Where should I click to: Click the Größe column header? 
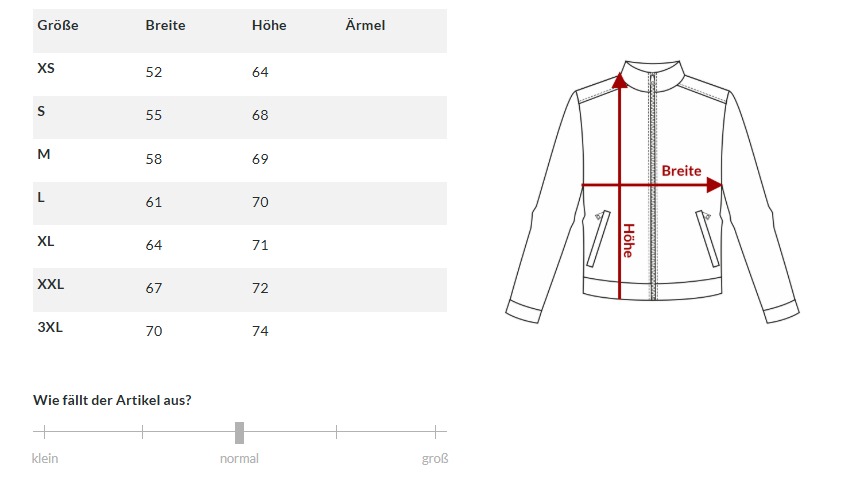click(57, 26)
